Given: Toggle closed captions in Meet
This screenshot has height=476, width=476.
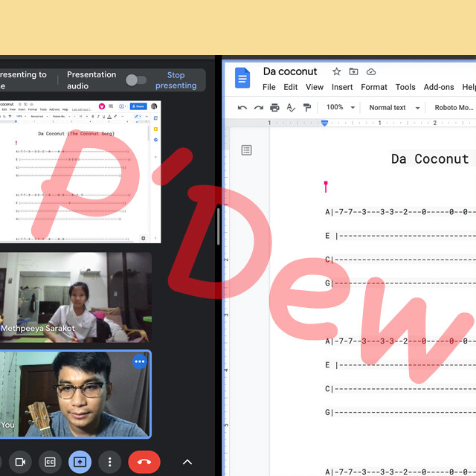Looking at the screenshot, I should pos(50,462).
